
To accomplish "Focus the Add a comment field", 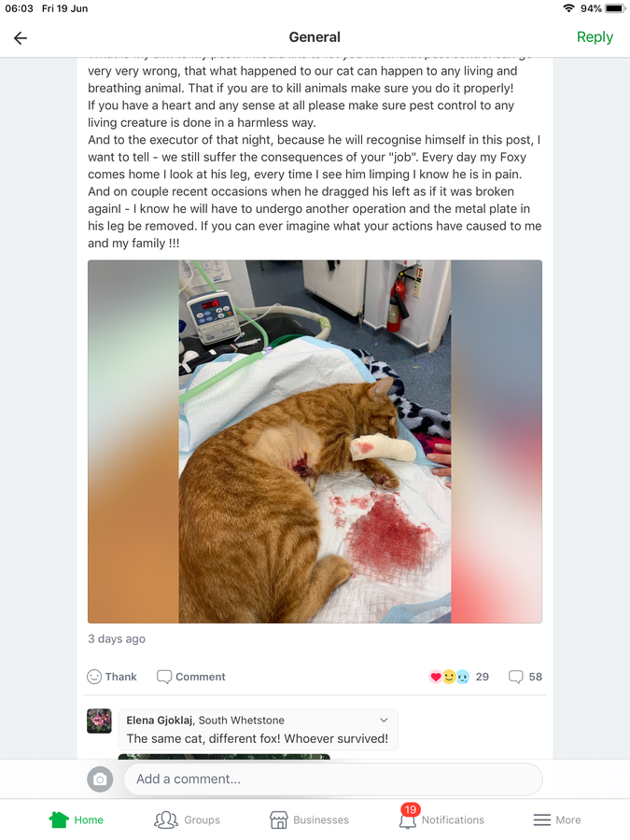I will pyautogui.click(x=332, y=779).
